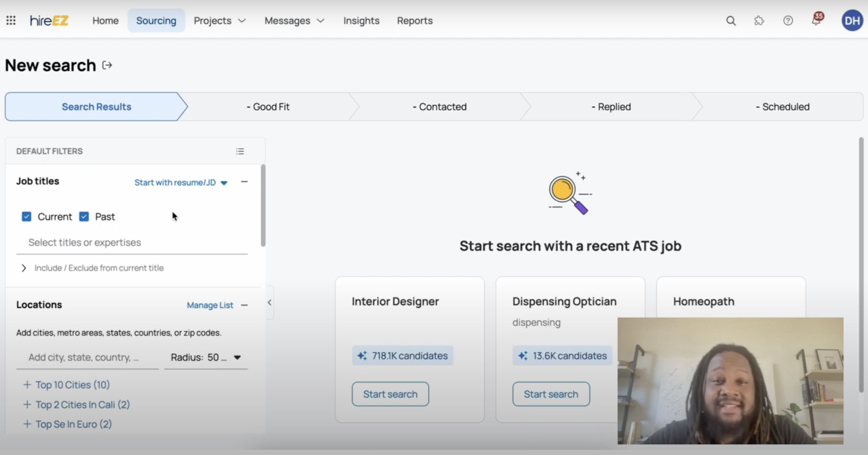Add Top 2 Cities In Cali plus icon
This screenshot has width=868, height=455.
[x=27, y=404]
